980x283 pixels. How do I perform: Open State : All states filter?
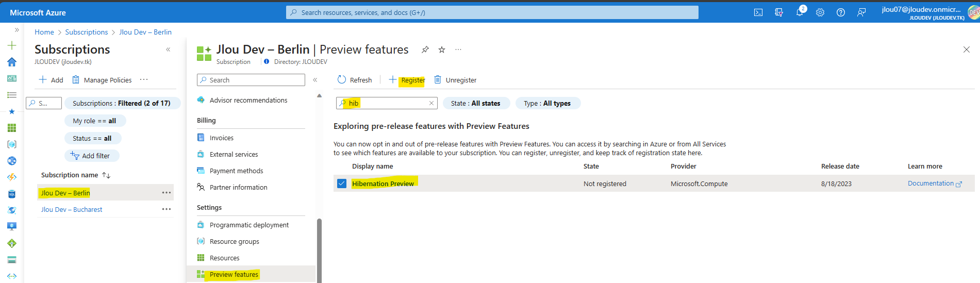(476, 103)
